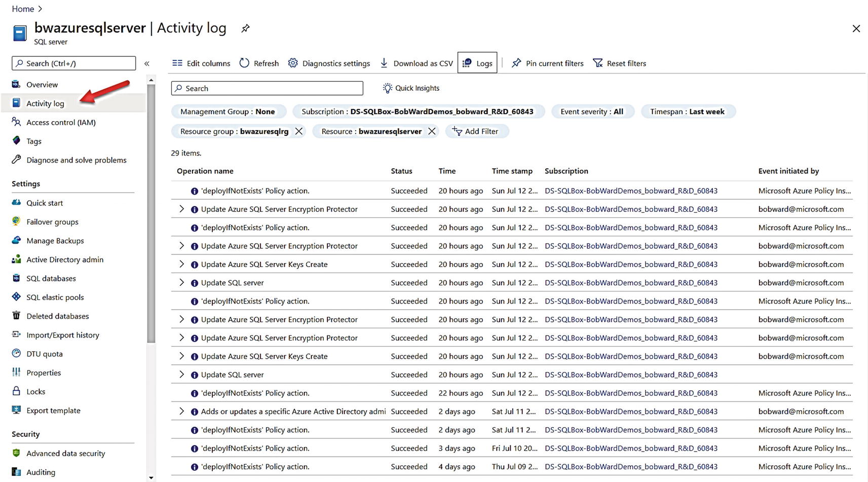Image resolution: width=868 pixels, height=482 pixels.
Task: Expand the last Update SQL server row
Action: pyautogui.click(x=181, y=375)
